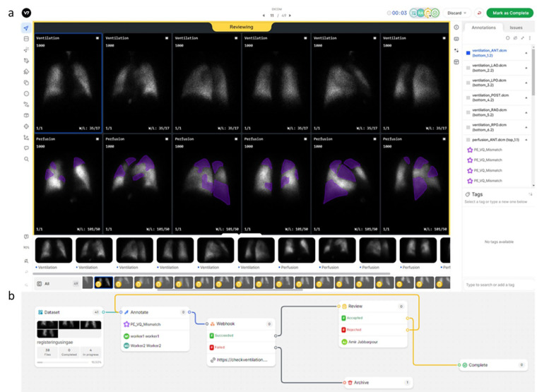This screenshot has height=392, width=537.
Task: Toggle the ventilation_ANT.dcm blue checkbox
Action: point(468,52)
